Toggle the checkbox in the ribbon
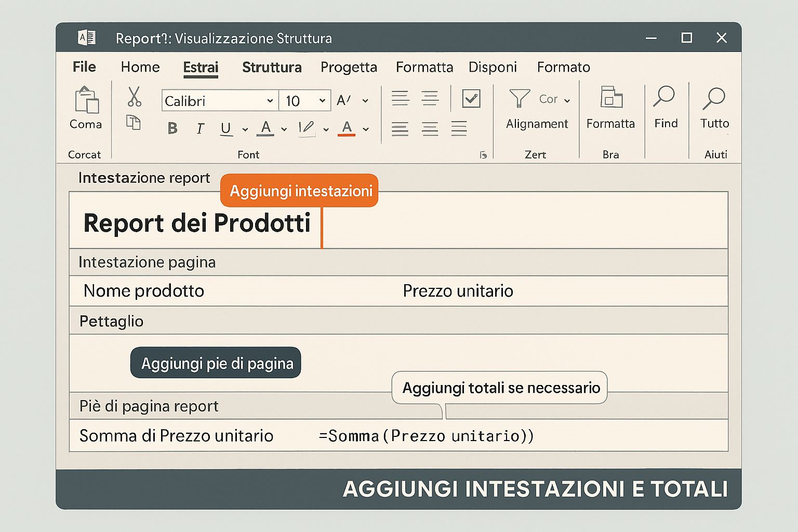 471,98
